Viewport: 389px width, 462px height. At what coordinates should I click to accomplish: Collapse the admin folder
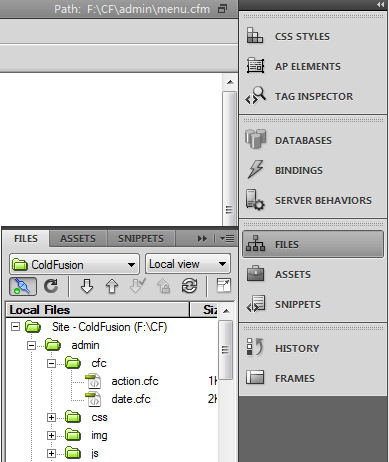pos(31,345)
